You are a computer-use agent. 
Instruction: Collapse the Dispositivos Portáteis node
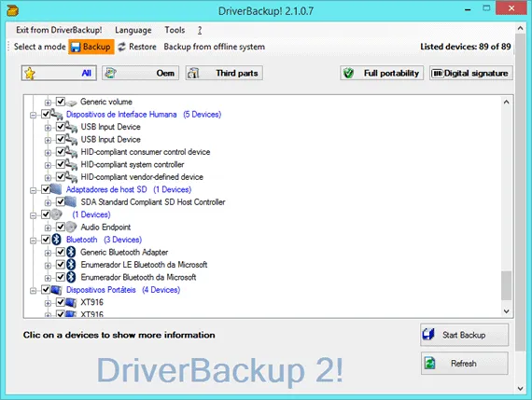[33, 291]
